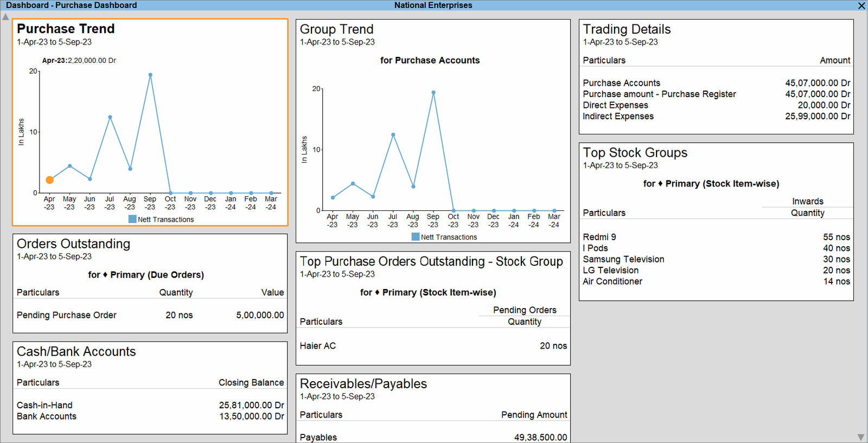Click the 20,000.00 Dr amount
Image resolution: width=868 pixels, height=443 pixels.
(824, 105)
